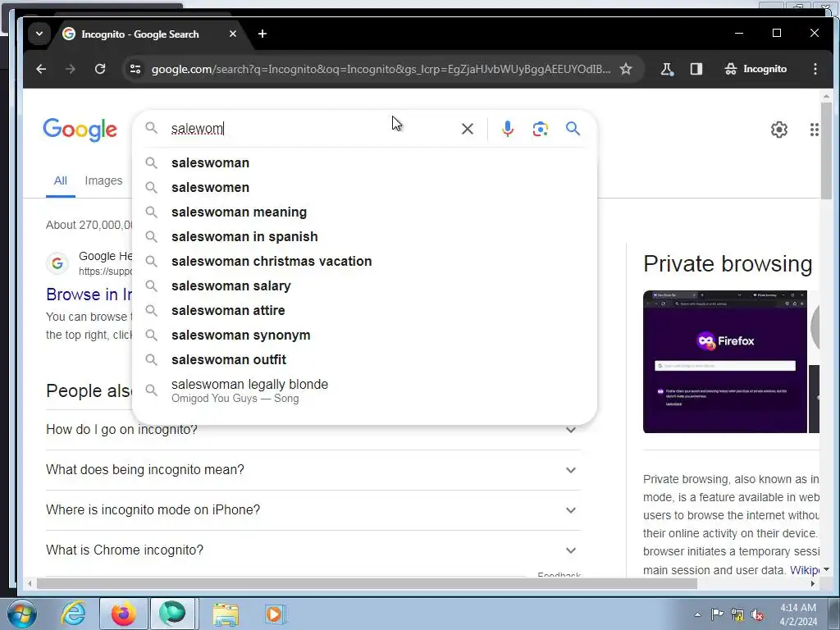Select suggestion "saleswoman"
Viewport: 840px width, 630px height.
tap(364, 163)
